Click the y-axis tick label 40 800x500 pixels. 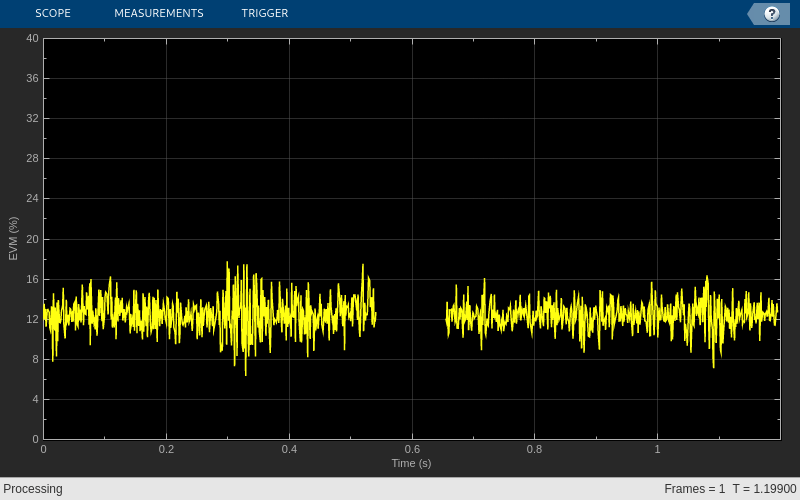tap(32, 38)
